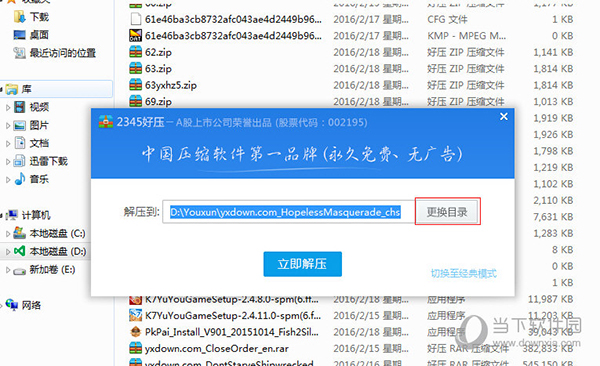
Task: Click the 音乐 note icon
Action: pos(20,179)
